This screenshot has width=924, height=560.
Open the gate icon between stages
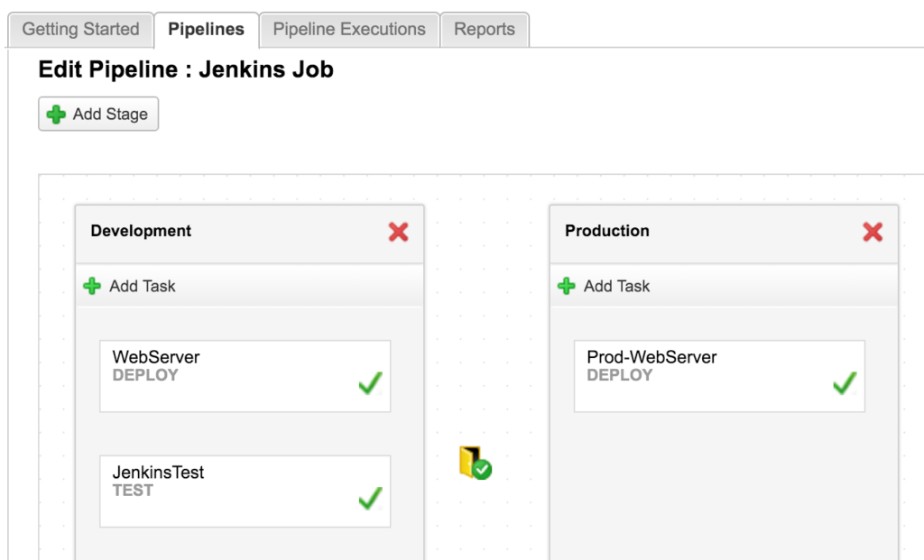coord(475,463)
